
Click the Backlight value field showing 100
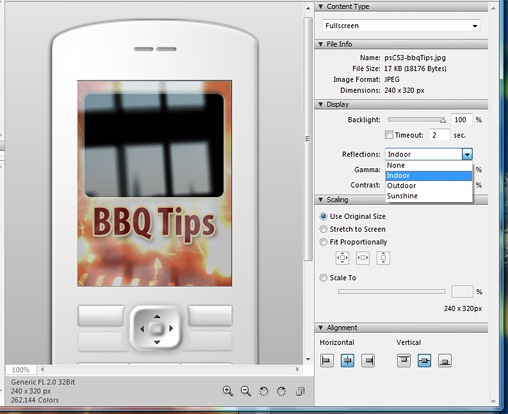pyautogui.click(x=462, y=120)
